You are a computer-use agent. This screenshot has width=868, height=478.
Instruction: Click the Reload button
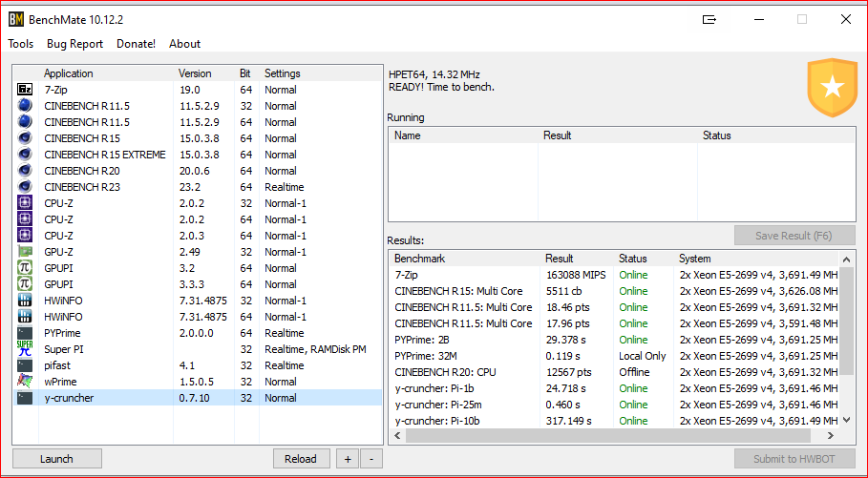[x=301, y=459]
